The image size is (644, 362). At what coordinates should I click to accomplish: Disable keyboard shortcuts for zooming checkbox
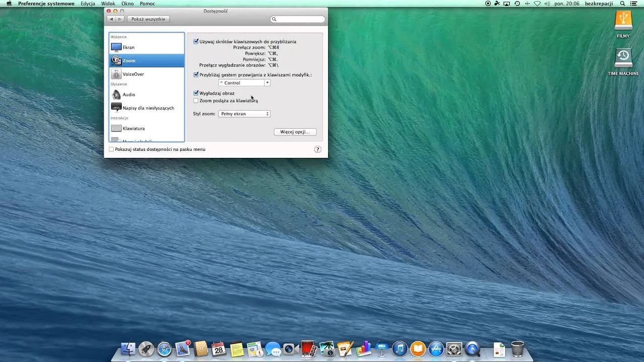(x=196, y=42)
